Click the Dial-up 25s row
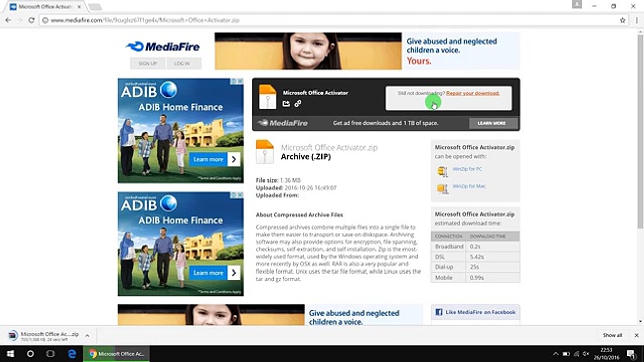Image resolution: width=644 pixels, height=362 pixels. (475, 267)
